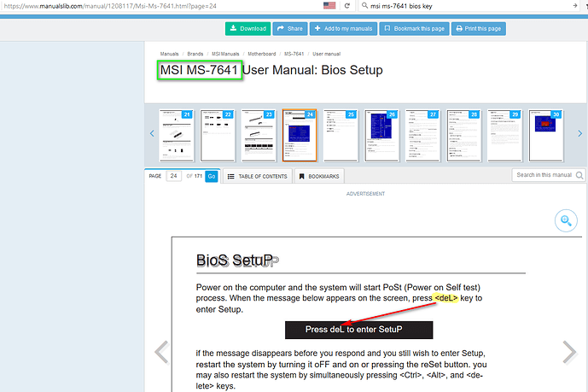Click the User manual breadcrumb
This screenshot has height=392, width=588.
pos(327,54)
